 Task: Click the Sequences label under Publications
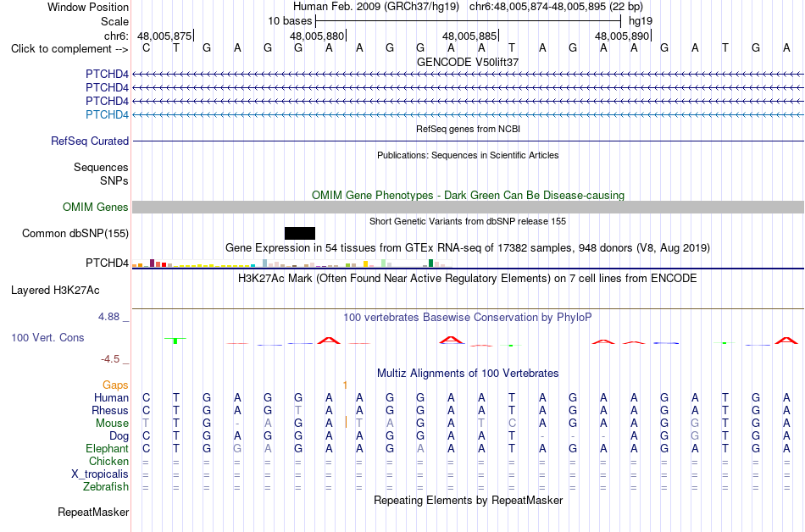(x=101, y=167)
